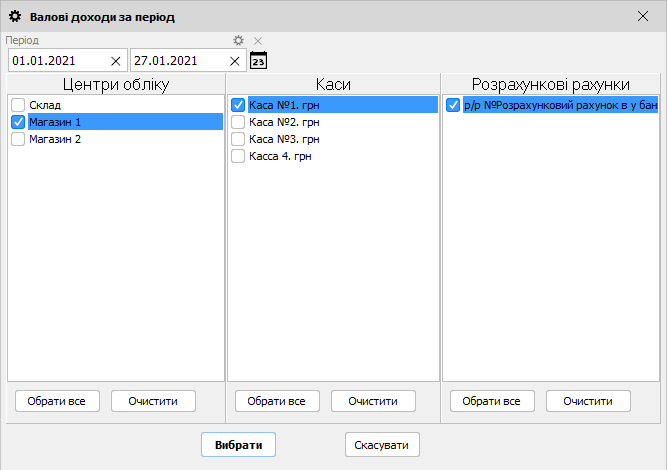Confirm the selection with the Вибрати button
Image resolution: width=667 pixels, height=470 pixels.
click(238, 445)
